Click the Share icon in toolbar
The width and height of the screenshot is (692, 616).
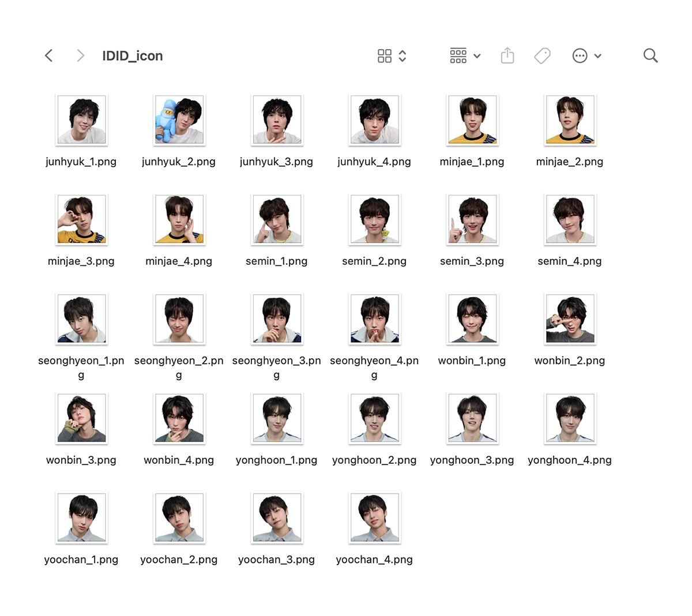click(507, 56)
